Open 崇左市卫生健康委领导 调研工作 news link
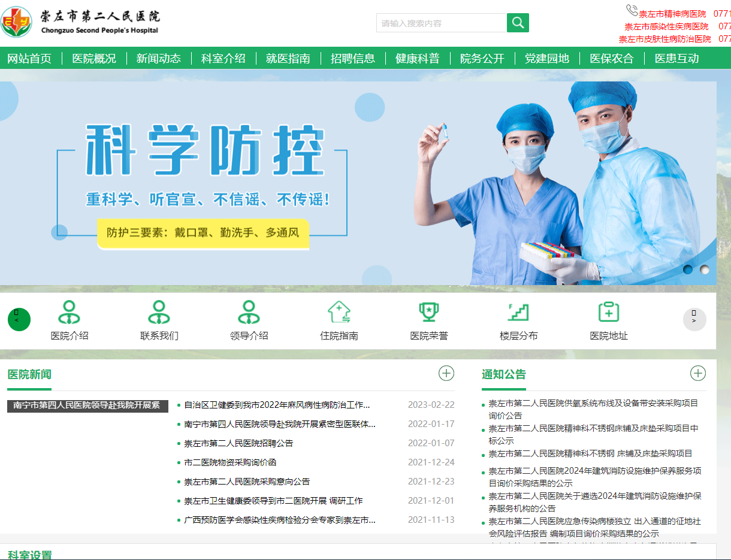The image size is (731, 560). click(273, 501)
